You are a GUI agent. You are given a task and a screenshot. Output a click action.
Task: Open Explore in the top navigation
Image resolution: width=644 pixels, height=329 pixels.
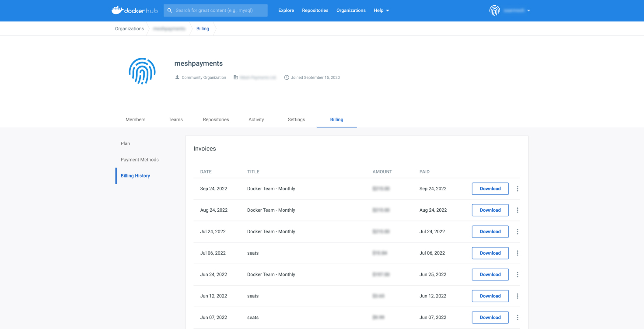coord(286,10)
